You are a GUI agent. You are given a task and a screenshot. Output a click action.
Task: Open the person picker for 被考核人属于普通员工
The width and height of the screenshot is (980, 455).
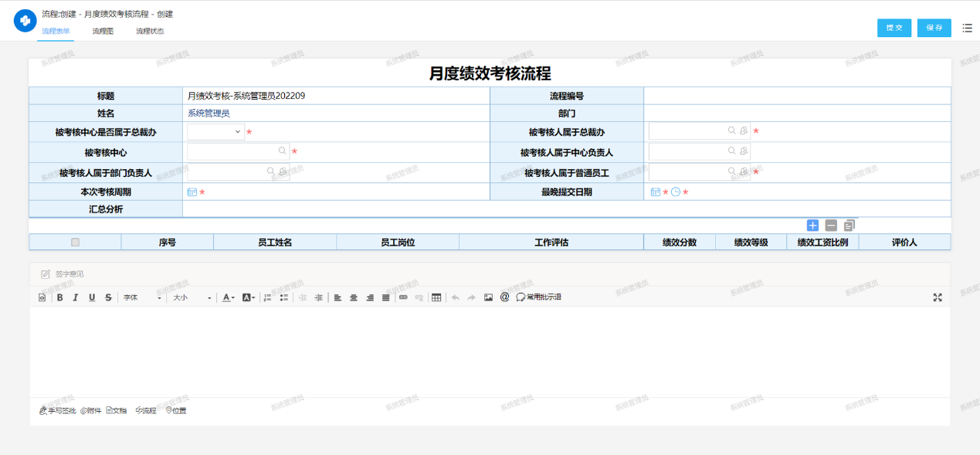click(743, 171)
